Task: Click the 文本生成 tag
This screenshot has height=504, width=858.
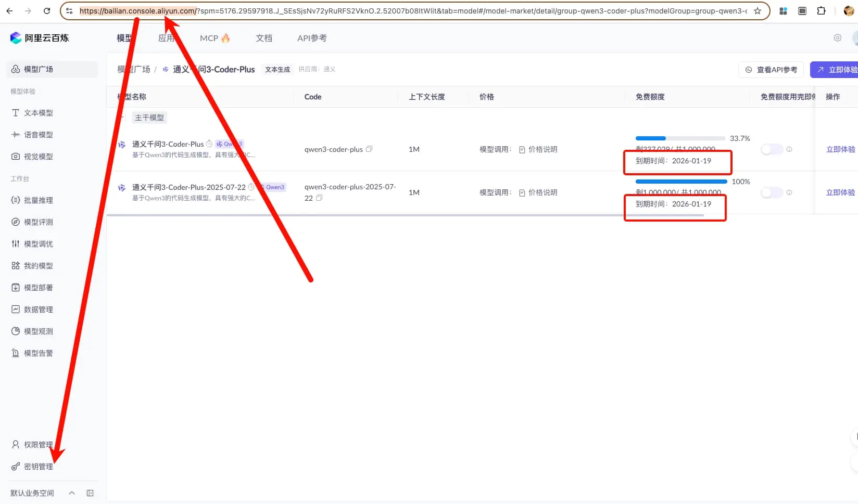Action: click(x=277, y=69)
